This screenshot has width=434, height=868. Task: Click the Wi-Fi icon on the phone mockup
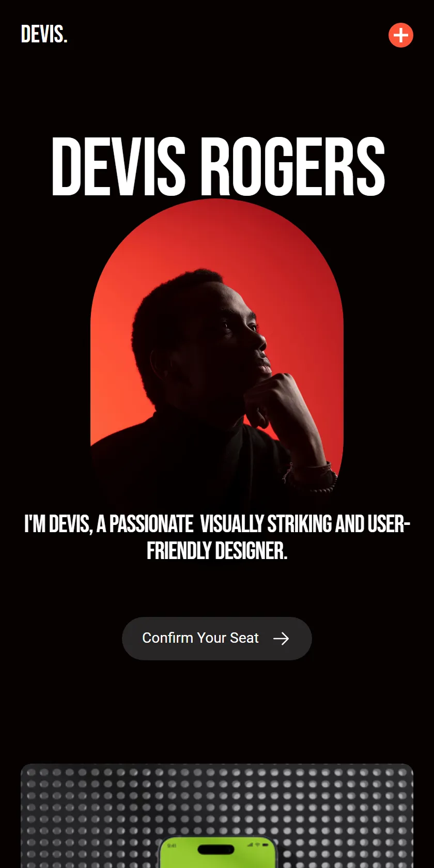tap(257, 845)
